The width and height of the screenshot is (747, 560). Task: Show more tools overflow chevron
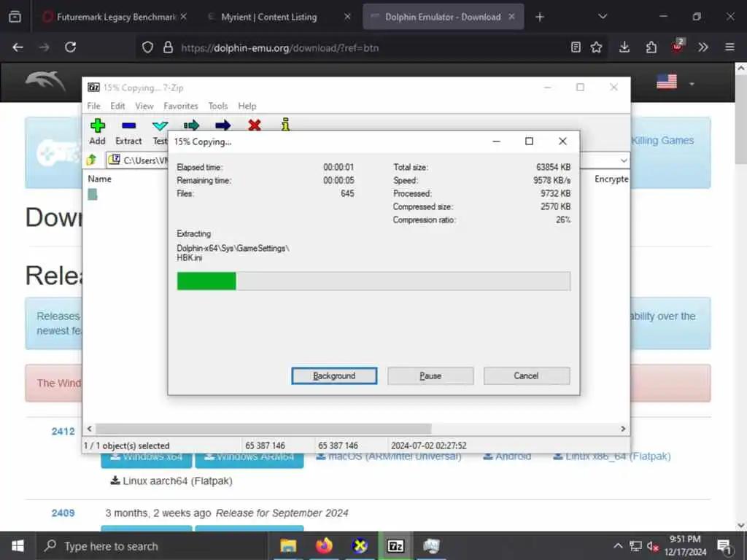[703, 47]
